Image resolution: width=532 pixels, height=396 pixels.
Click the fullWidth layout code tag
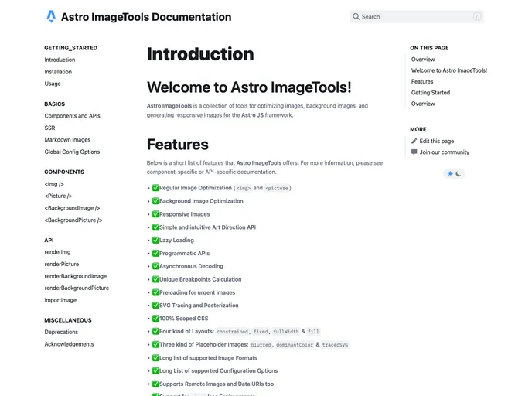(x=285, y=332)
